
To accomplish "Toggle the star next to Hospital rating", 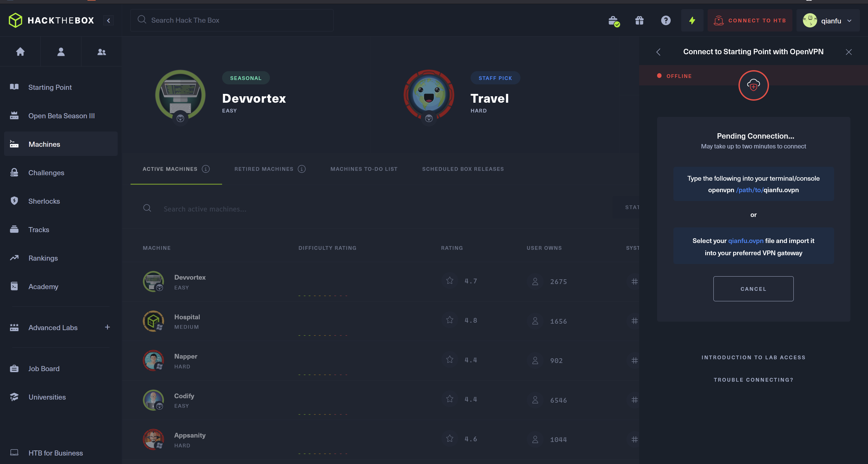I will coord(450,320).
